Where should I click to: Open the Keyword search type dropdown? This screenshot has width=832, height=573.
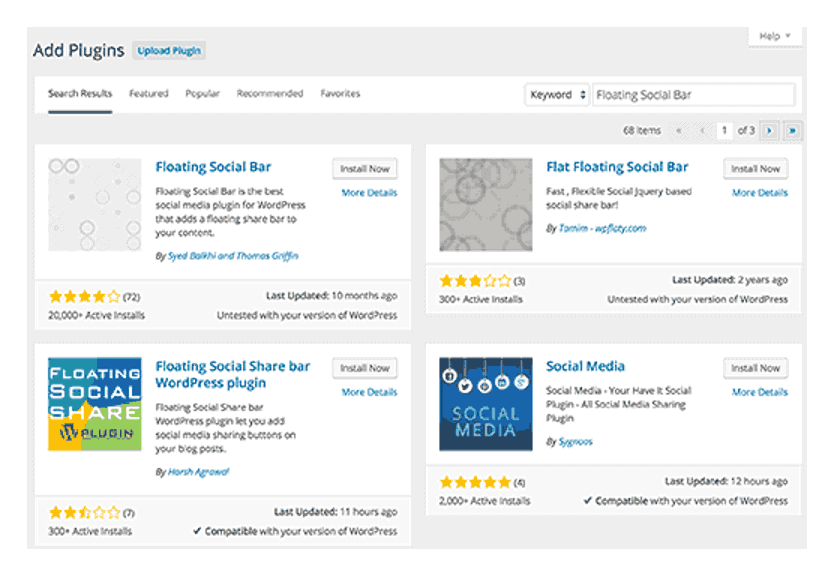tap(557, 95)
